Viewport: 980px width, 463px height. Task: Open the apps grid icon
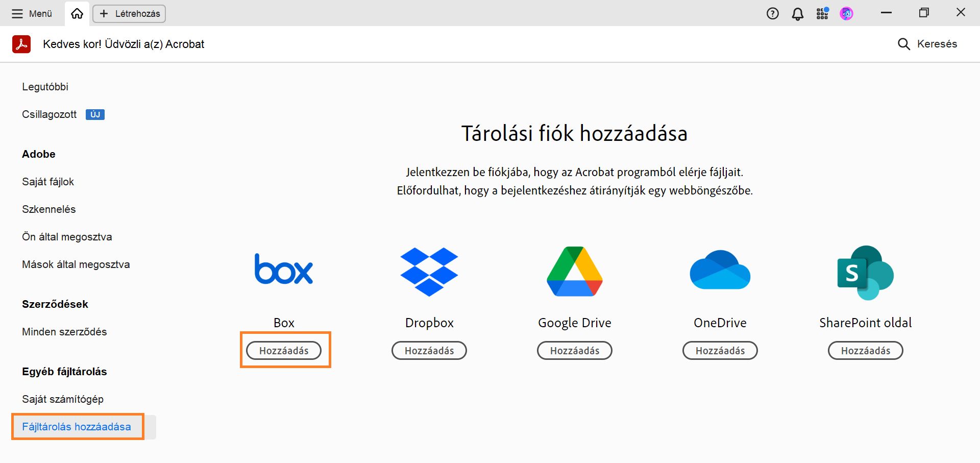822,13
